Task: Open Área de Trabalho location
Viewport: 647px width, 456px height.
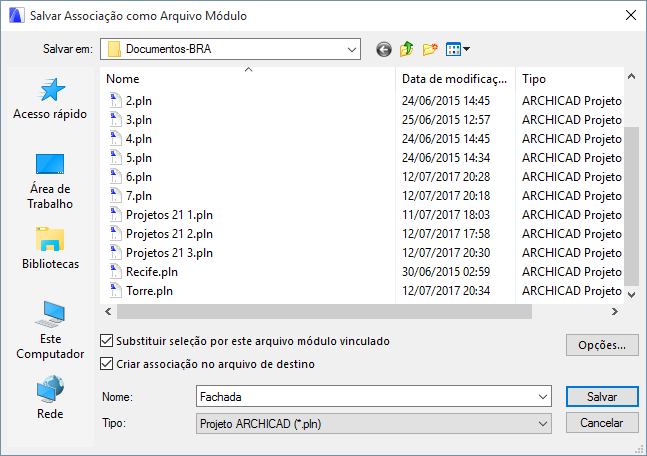Action: tap(50, 181)
